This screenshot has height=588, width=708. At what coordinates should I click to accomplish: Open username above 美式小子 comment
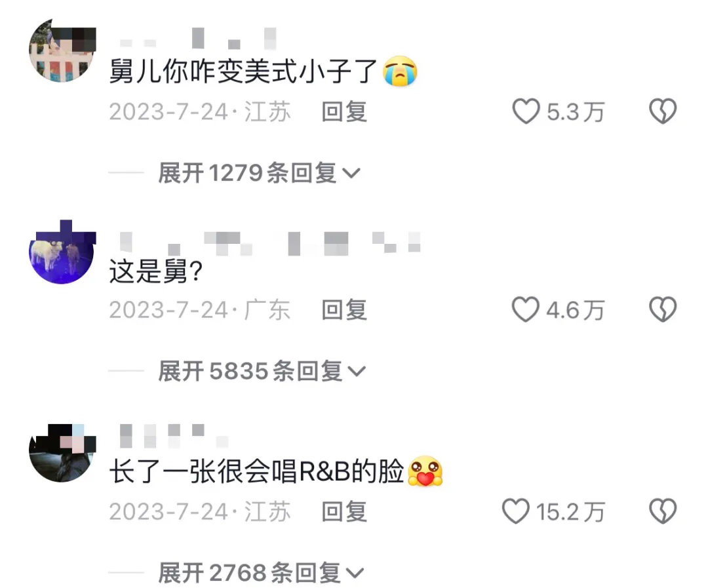click(x=198, y=39)
